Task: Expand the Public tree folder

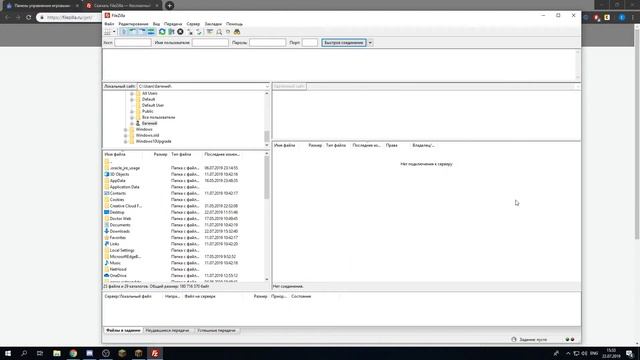Action: pos(132,111)
